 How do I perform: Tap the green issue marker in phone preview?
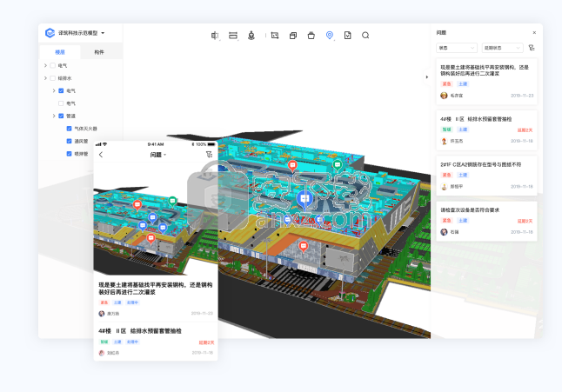tap(172, 201)
